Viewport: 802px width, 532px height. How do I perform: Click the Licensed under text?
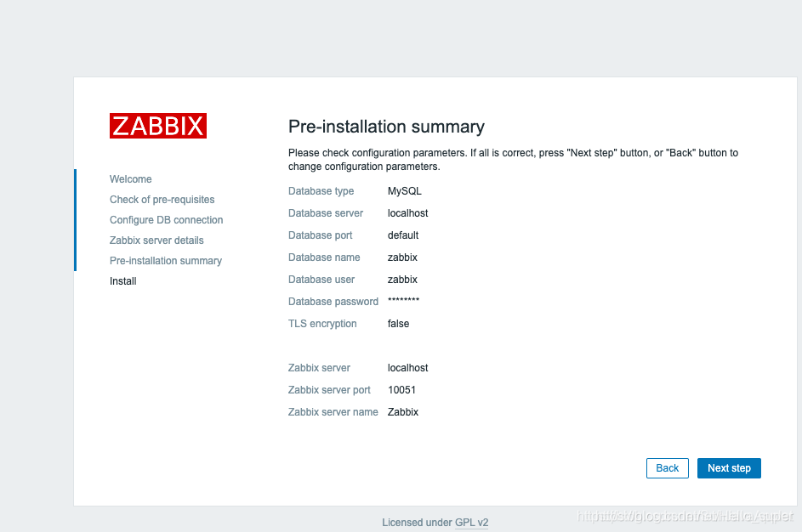pos(417,523)
